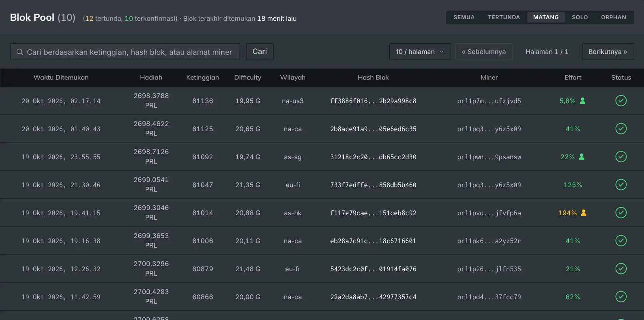This screenshot has width=644, height=320.
Task: Click confirmed status icon for block 60879
Action: click(621, 269)
